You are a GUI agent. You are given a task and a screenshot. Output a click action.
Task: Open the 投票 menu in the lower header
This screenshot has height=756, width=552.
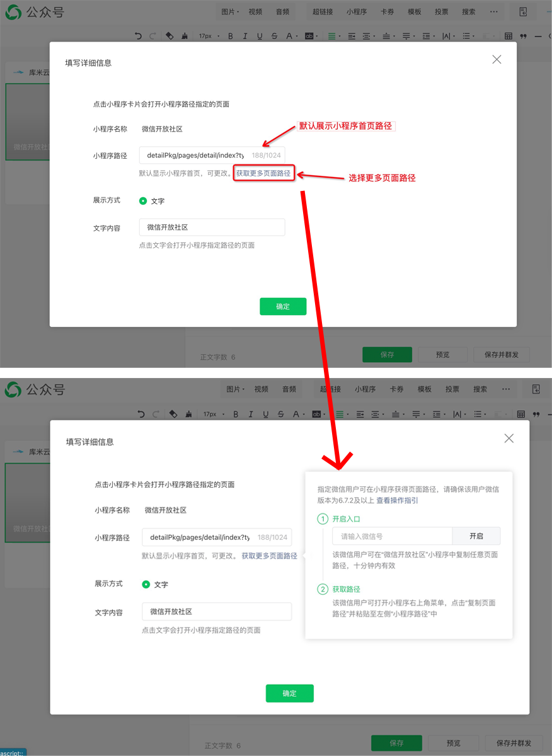[x=452, y=389]
